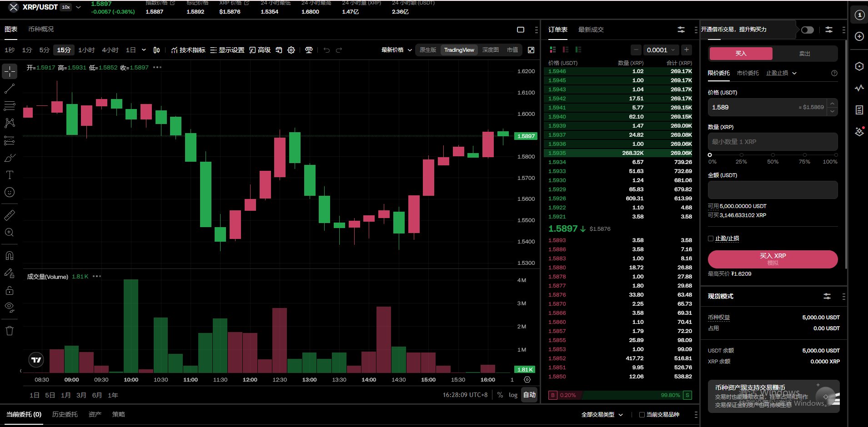The height and width of the screenshot is (427, 868).
Task: Open the emoji sticker tool
Action: tap(10, 192)
